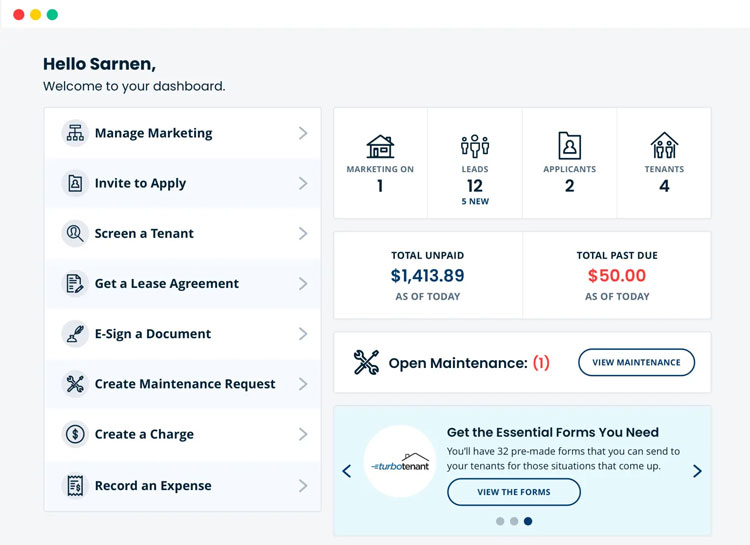The image size is (750, 545).
Task: Go to next promo slide arrow
Action: [697, 471]
